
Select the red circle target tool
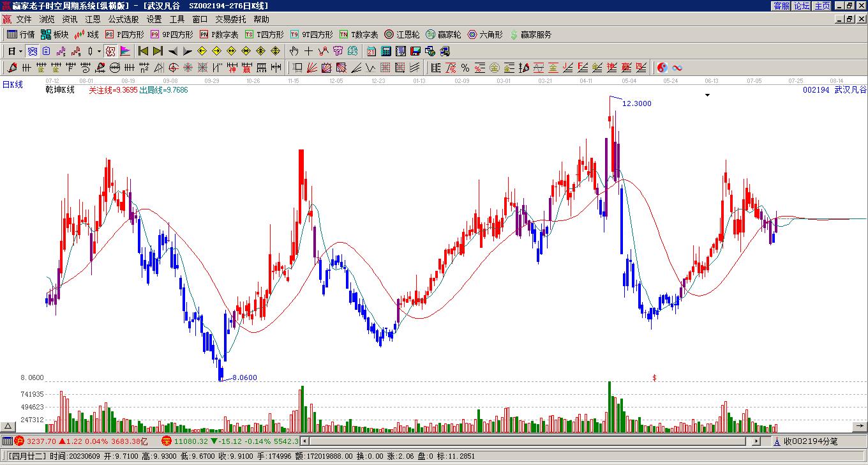coord(174,68)
